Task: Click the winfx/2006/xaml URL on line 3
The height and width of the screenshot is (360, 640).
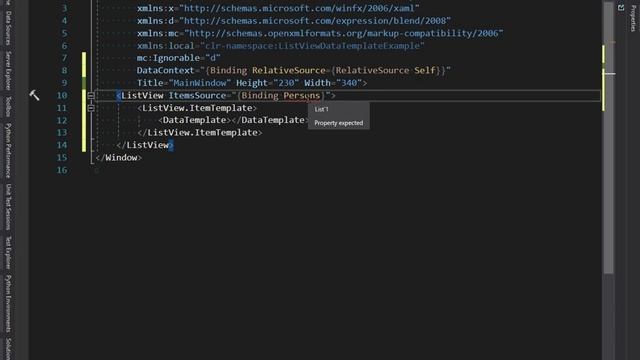Action: coord(299,8)
